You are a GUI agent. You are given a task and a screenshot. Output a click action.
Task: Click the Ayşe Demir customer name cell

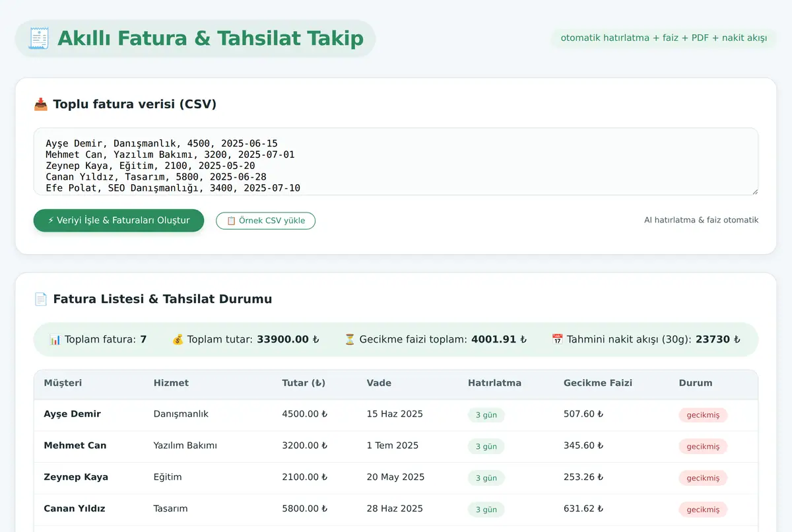tap(72, 414)
